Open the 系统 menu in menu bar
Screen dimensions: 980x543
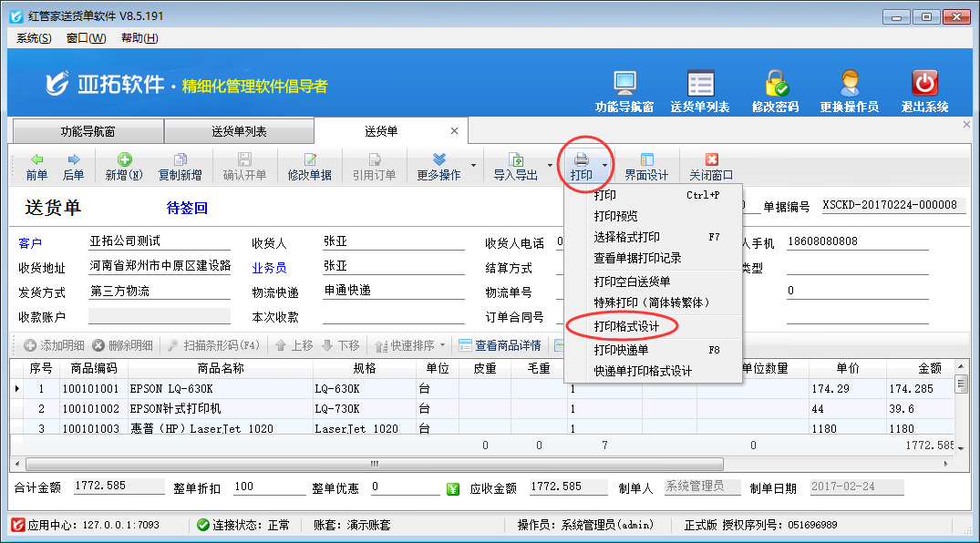[34, 38]
